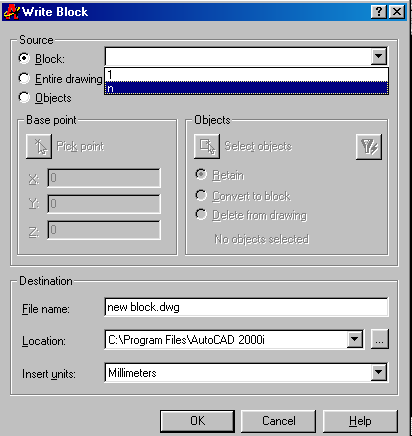Choose the Retain radio option
Screen dimensions: 412x436
tap(201, 174)
